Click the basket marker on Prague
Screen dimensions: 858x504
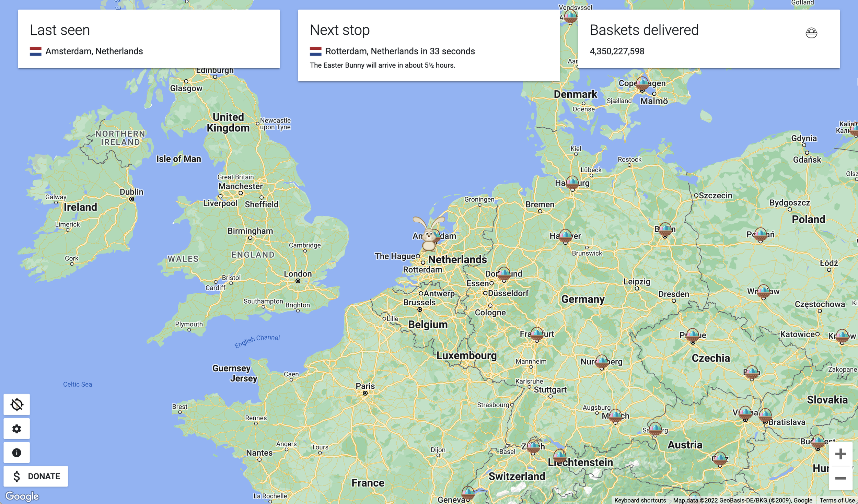pos(693,335)
